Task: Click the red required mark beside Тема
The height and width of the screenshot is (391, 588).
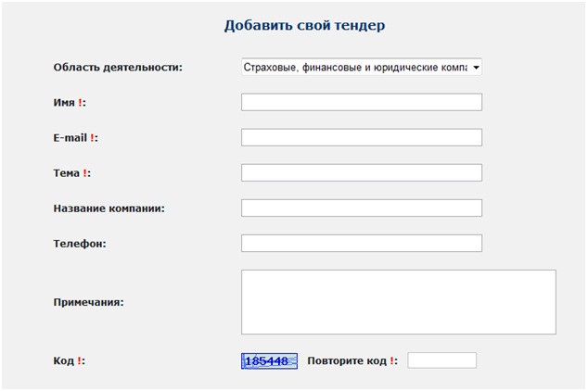Action: click(x=85, y=173)
